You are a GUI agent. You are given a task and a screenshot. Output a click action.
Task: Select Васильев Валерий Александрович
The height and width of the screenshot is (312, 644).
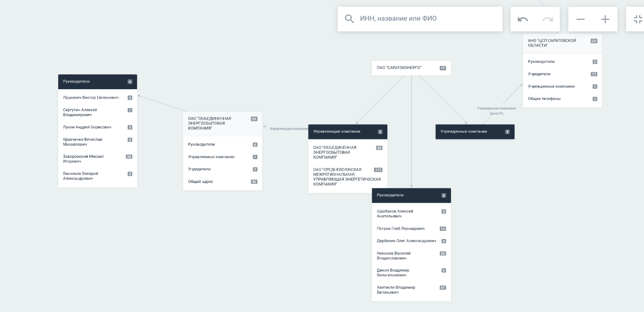pos(98,176)
